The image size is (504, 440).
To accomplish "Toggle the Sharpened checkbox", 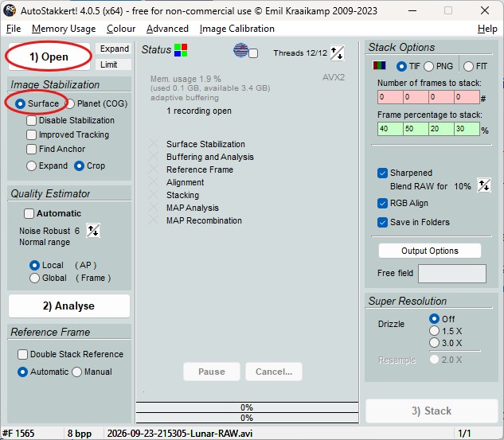I will click(x=382, y=173).
